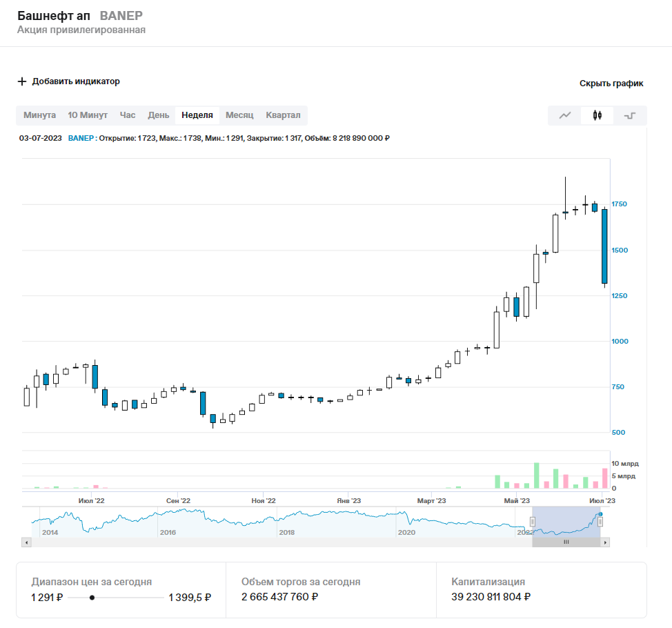This screenshot has width=672, height=628.
Task: Click the Май '23 time axis label
Action: pyautogui.click(x=517, y=501)
